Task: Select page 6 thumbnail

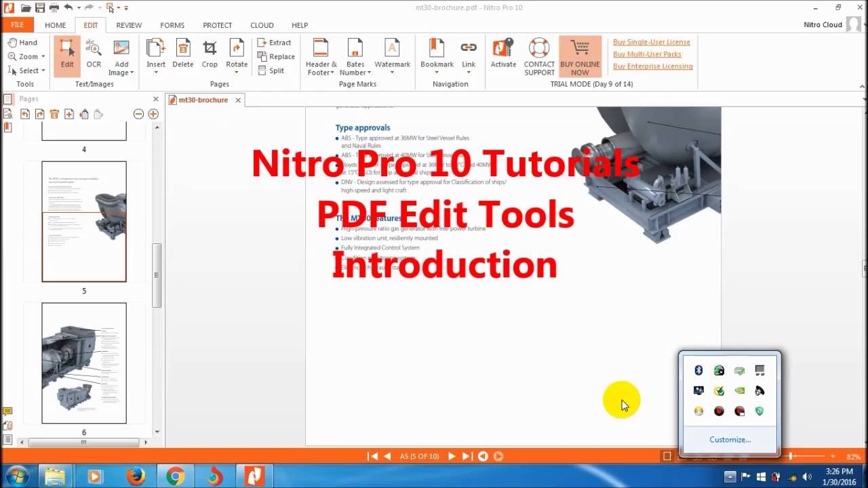Action: click(84, 363)
